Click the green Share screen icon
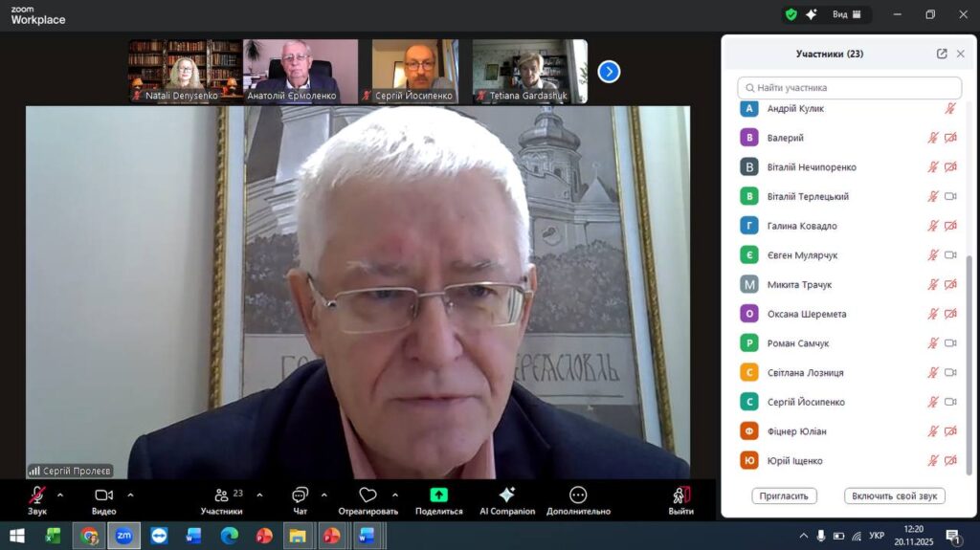 438,495
